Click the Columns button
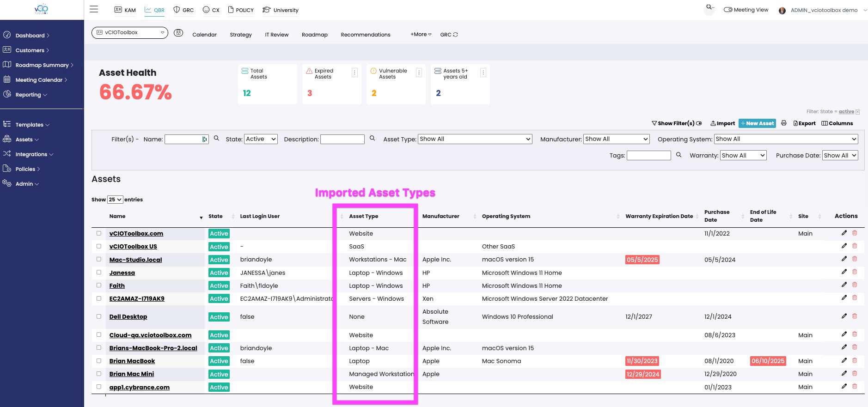The height and width of the screenshot is (407, 868). 837,123
